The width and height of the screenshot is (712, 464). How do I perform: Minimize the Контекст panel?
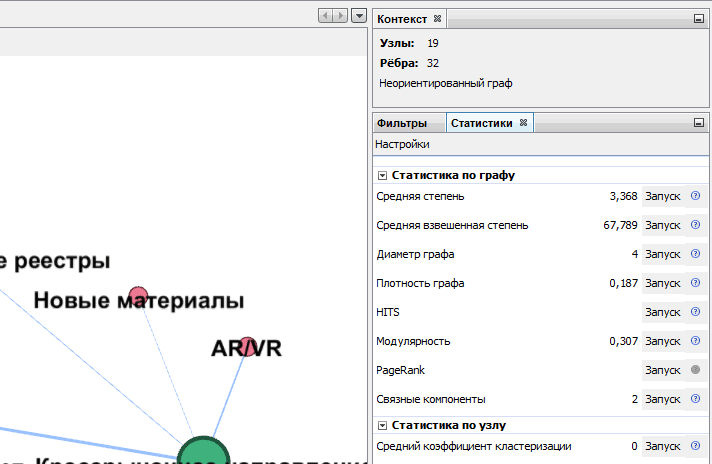tap(699, 19)
